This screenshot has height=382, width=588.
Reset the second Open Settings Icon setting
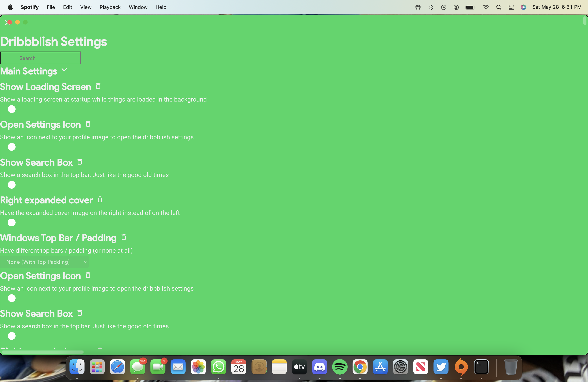88,275
